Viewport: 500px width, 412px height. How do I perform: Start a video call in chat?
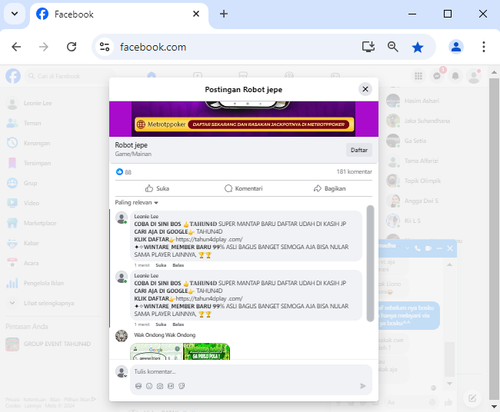pos(428,248)
